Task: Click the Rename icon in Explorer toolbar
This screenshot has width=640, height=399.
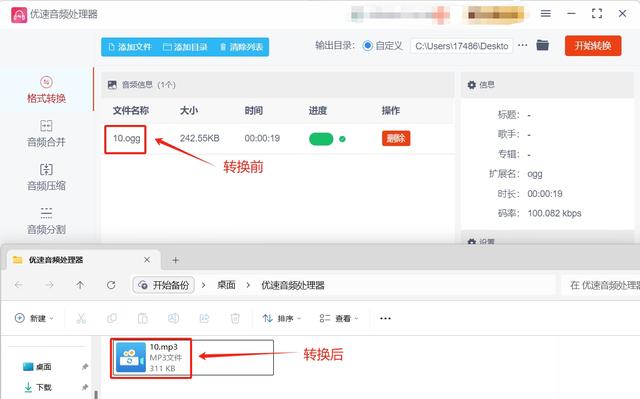Action: point(173,318)
